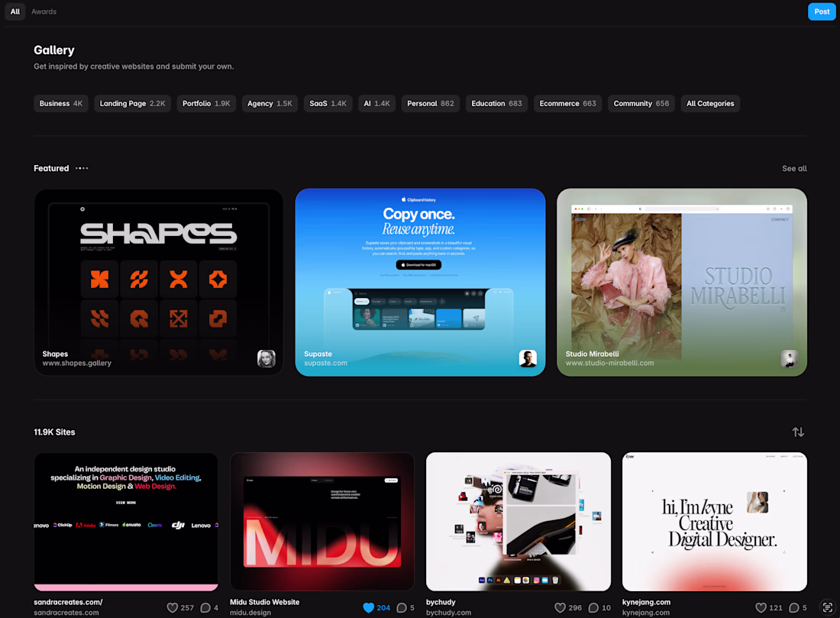Open kynejang.com site thumbnail
The width and height of the screenshot is (840, 618).
point(714,522)
